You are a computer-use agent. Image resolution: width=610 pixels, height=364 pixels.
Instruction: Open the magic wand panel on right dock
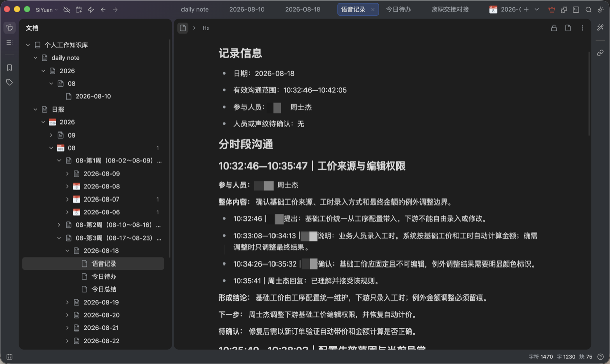point(600,28)
